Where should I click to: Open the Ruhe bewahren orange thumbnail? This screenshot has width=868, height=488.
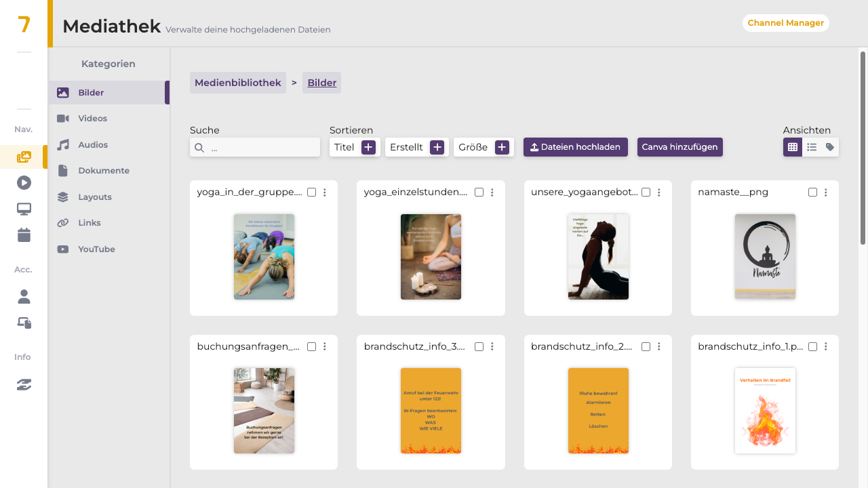598,411
